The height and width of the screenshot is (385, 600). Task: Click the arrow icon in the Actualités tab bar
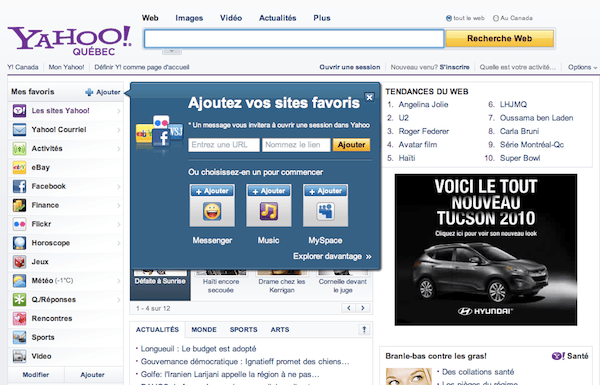tap(364, 330)
